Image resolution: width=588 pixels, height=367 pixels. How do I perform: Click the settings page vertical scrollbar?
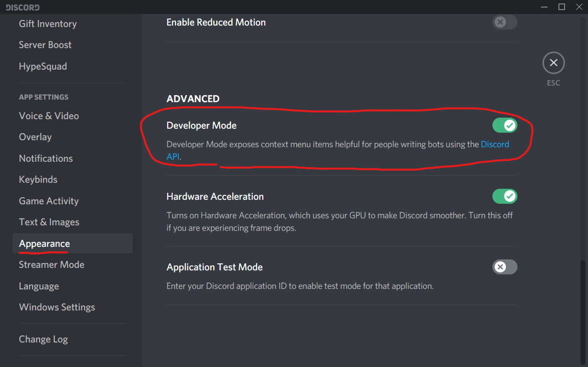click(582, 313)
